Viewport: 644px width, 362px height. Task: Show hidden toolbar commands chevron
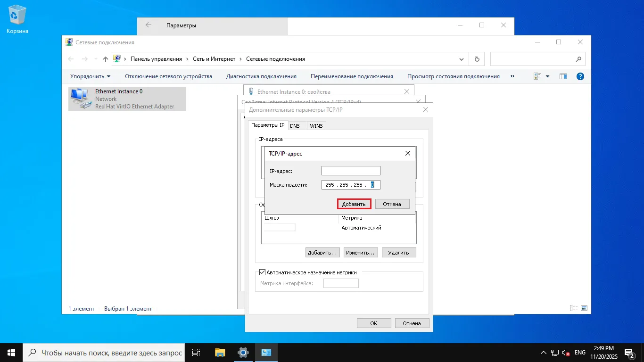click(x=512, y=76)
